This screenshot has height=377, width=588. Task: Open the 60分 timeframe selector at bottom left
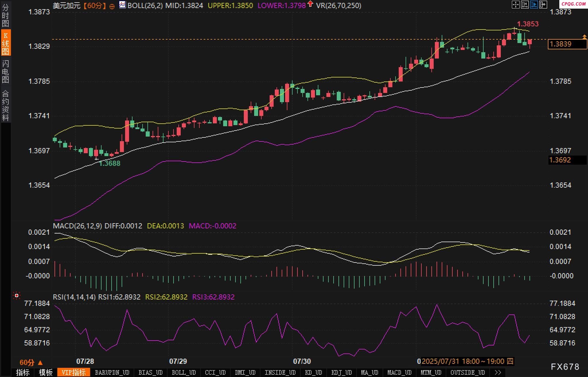coord(31,363)
